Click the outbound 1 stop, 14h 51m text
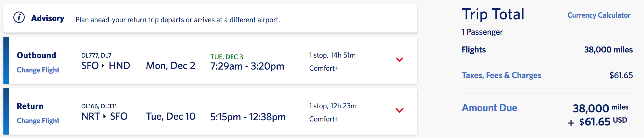This screenshot has width=644, height=138. point(332,55)
